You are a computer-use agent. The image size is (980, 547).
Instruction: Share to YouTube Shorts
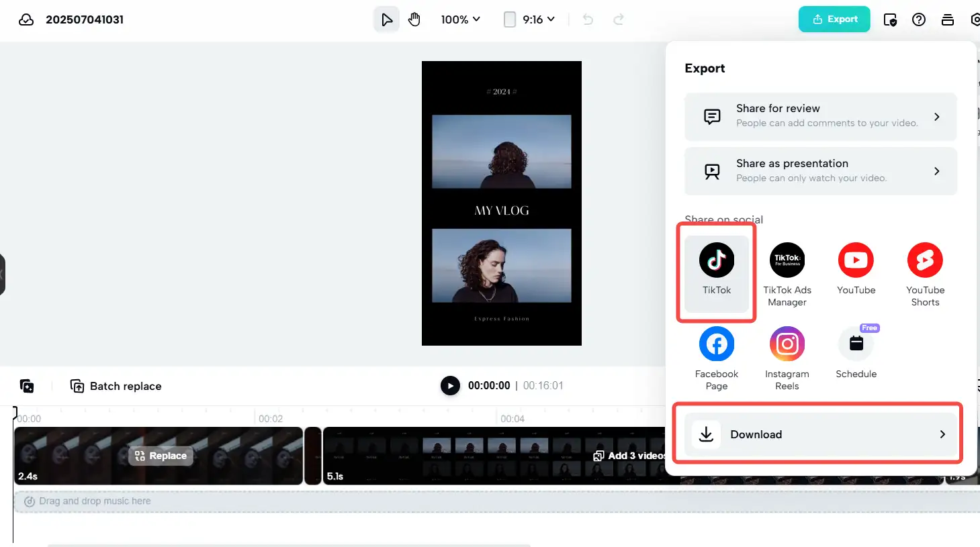click(x=925, y=275)
